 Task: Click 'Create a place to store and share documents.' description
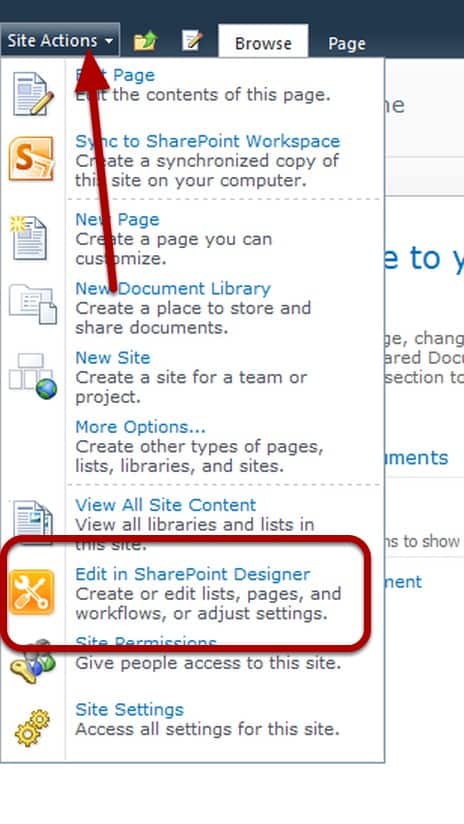click(193, 317)
